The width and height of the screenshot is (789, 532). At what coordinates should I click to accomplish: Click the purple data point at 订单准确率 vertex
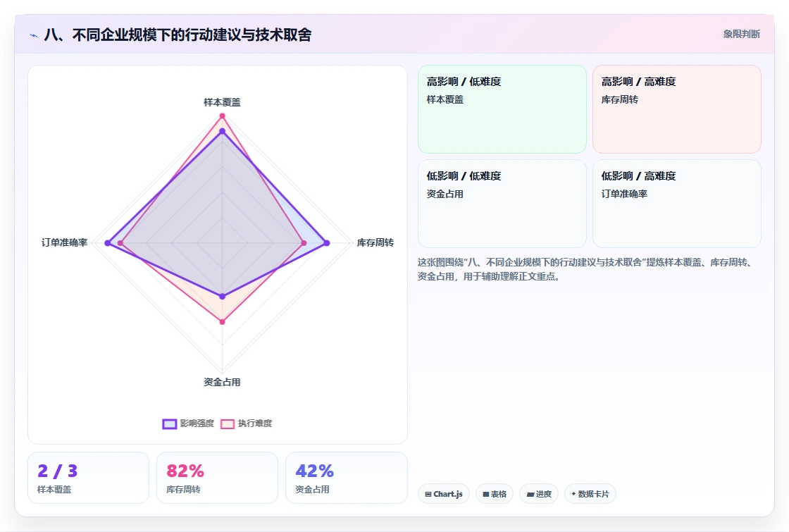(x=107, y=243)
